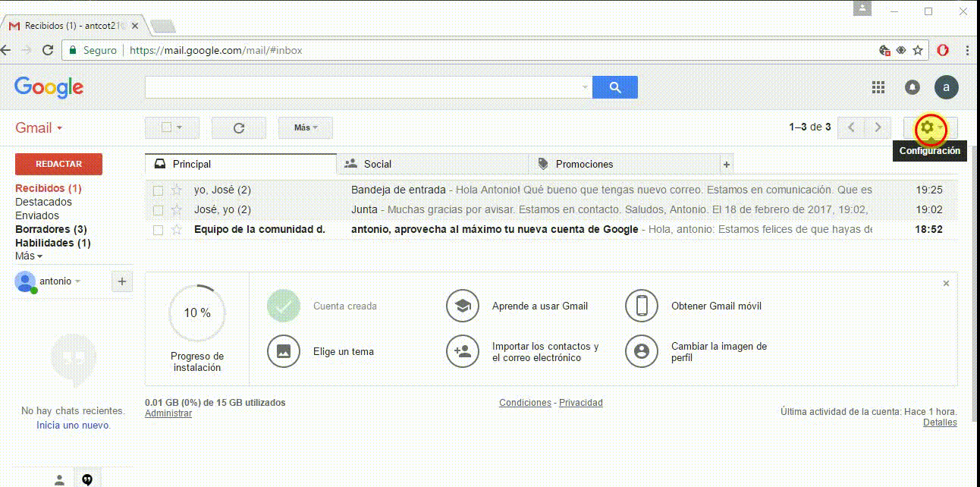Click the Elige un tema image icon
The image size is (980, 487).
pyautogui.click(x=284, y=351)
